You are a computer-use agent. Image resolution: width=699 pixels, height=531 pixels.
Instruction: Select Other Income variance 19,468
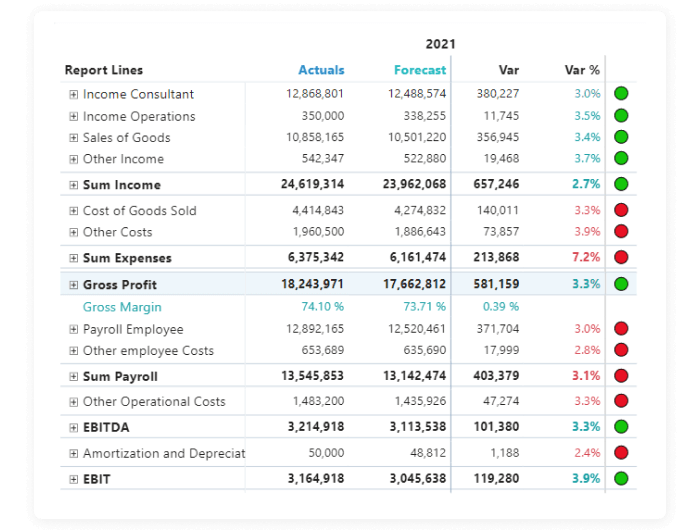click(x=502, y=159)
